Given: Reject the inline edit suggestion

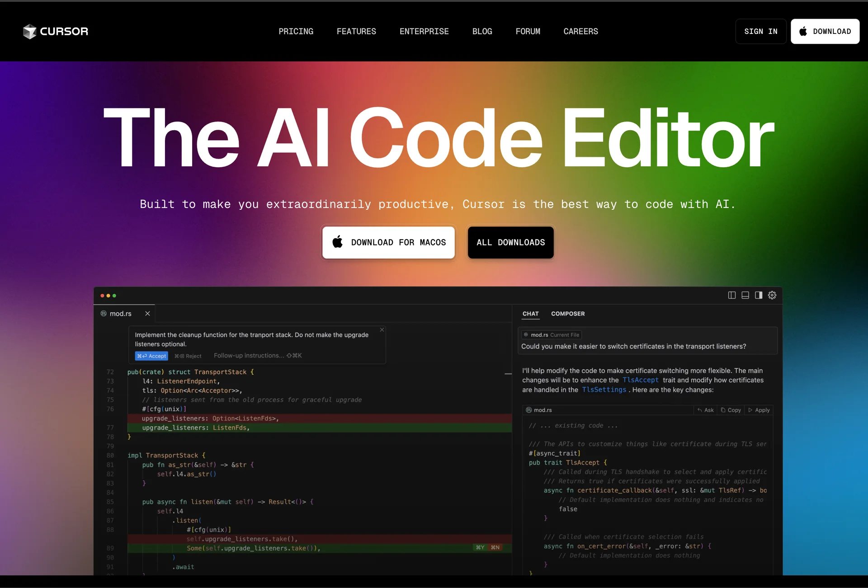Looking at the screenshot, I should click(x=188, y=356).
